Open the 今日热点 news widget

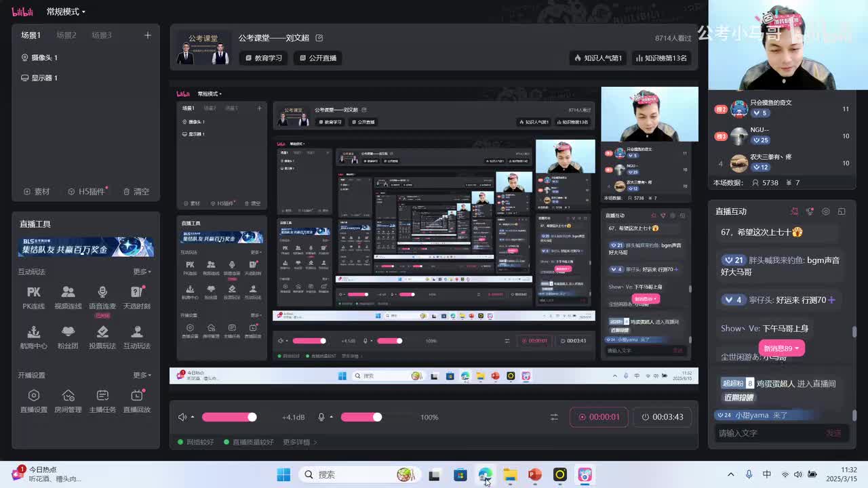pyautogui.click(x=47, y=474)
